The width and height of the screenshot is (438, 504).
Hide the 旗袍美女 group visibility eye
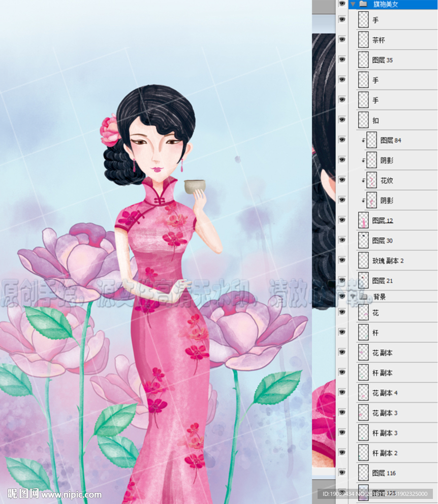tap(342, 4)
